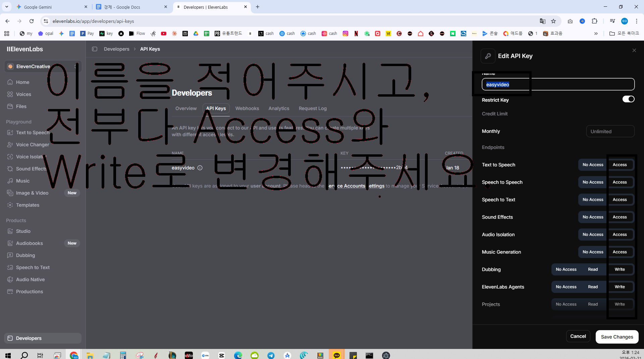The image size is (644, 359).
Task: Select easyvideo key row name
Action: click(183, 168)
